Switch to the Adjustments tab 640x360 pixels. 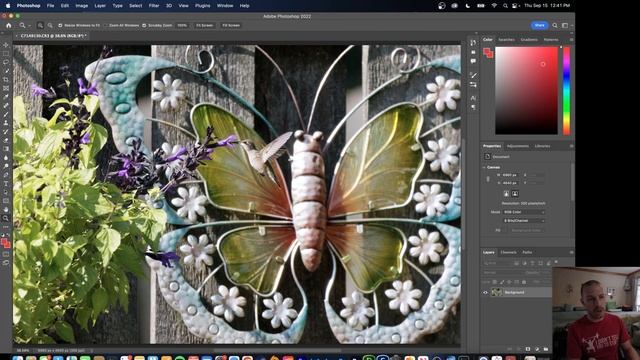518,146
